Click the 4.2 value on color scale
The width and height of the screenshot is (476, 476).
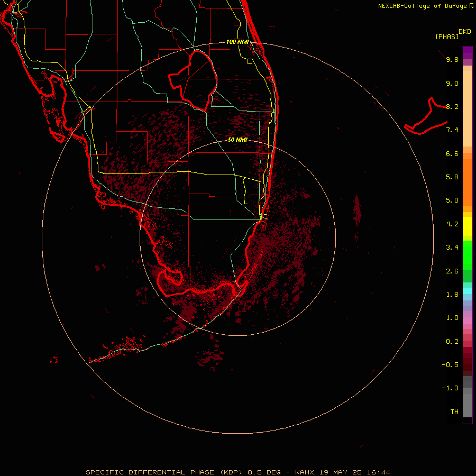tap(452, 224)
